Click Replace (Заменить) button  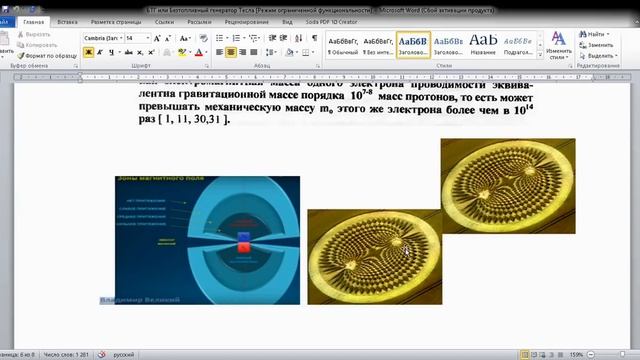[596, 45]
